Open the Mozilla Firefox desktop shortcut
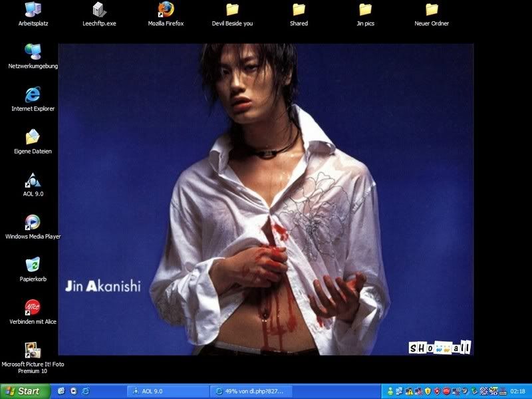This screenshot has height=399, width=532. click(x=166, y=14)
